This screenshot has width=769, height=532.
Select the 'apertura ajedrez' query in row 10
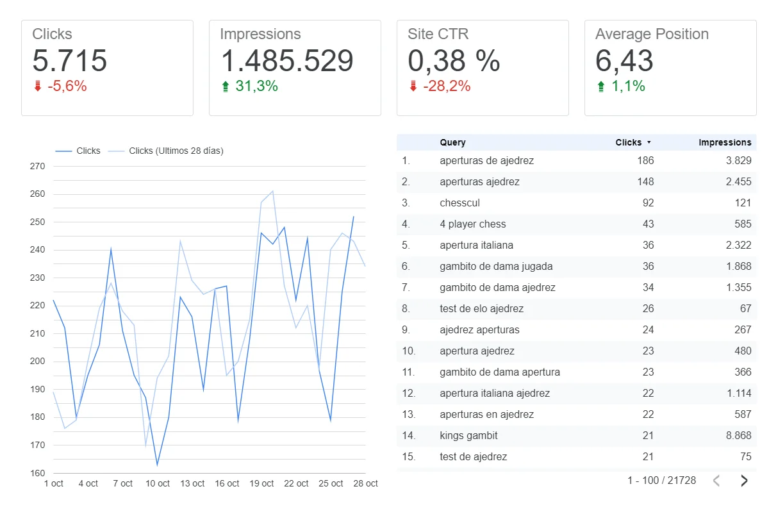pos(477,351)
